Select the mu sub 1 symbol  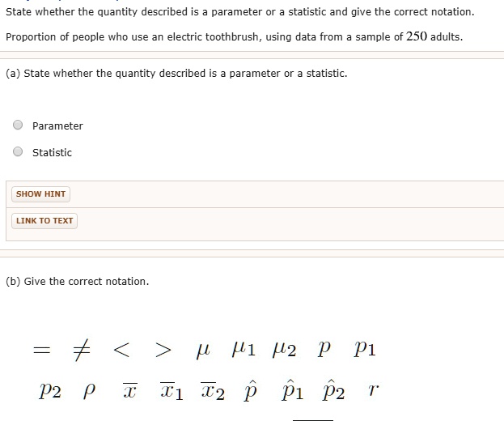(244, 351)
